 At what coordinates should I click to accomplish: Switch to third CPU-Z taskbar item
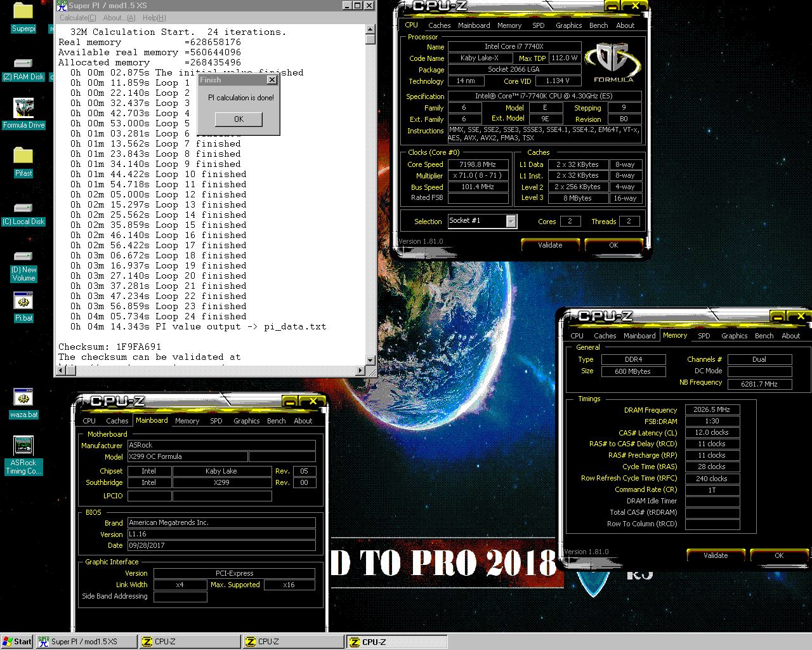tap(396, 642)
